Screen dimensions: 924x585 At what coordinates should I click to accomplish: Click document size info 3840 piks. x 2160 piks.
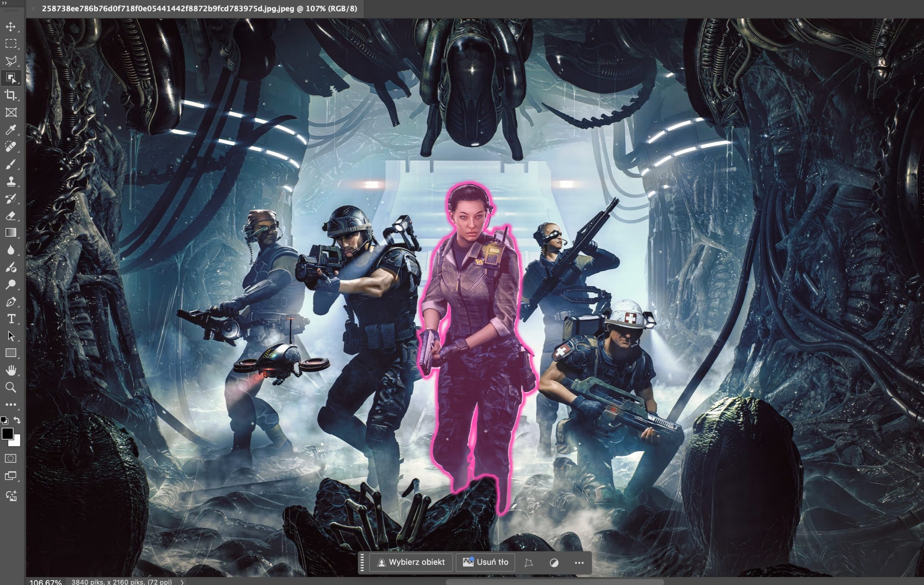tap(121, 581)
